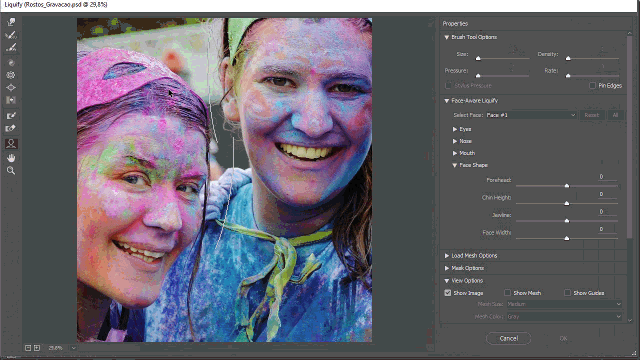Select the Push Left tool

click(11, 100)
